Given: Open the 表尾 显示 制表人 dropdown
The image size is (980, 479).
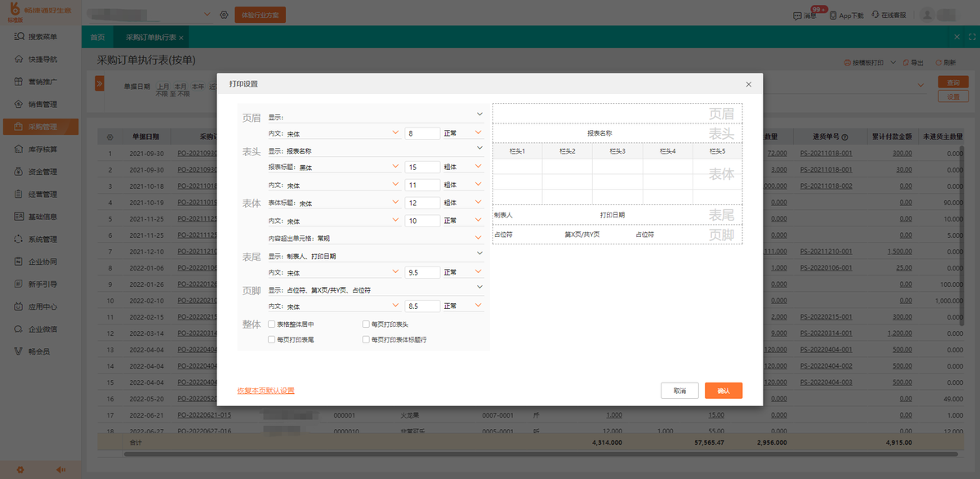Looking at the screenshot, I should (x=376, y=256).
